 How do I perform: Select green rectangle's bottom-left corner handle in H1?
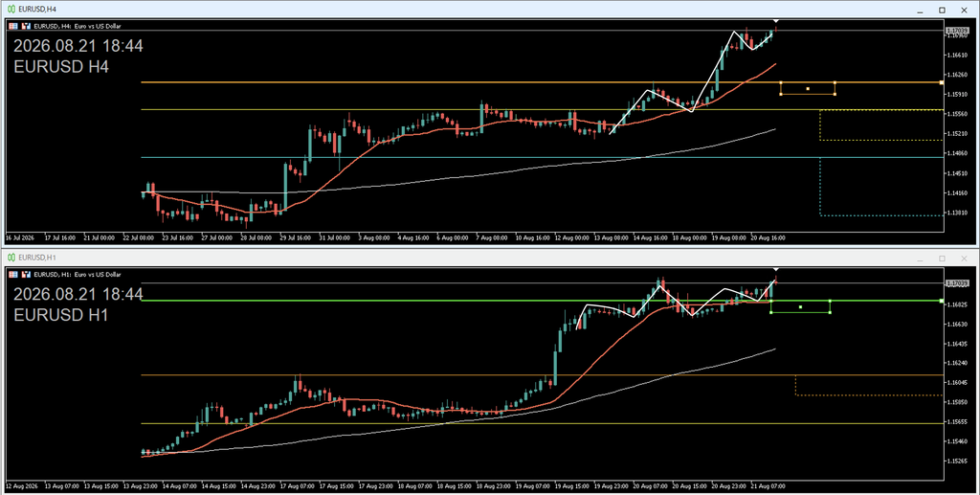[x=770, y=312]
